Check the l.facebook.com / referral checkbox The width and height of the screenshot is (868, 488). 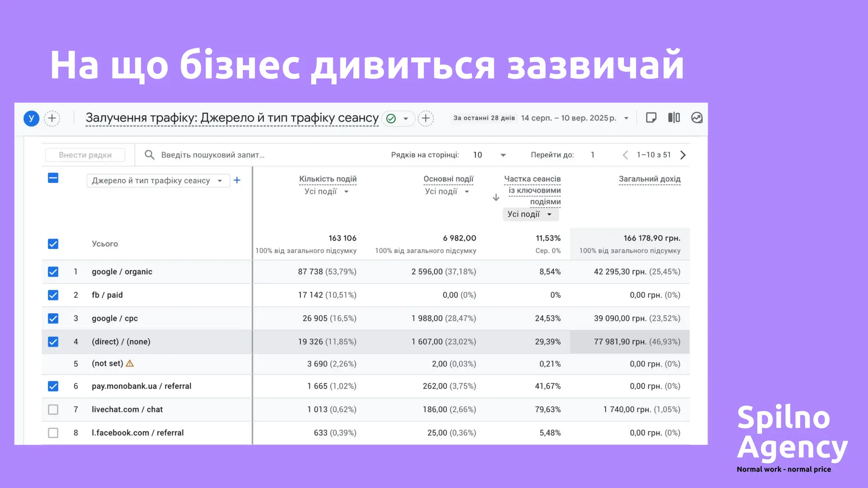pos(53,433)
